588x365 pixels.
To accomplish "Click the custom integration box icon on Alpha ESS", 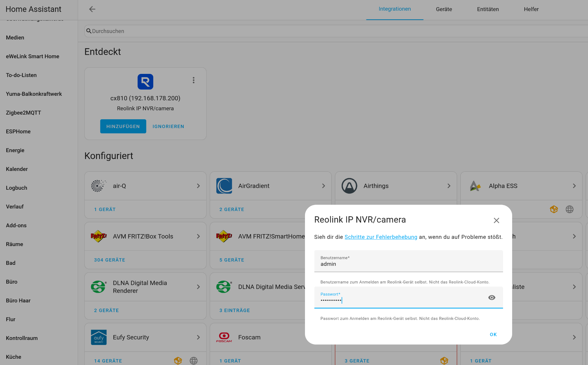I will (554, 209).
